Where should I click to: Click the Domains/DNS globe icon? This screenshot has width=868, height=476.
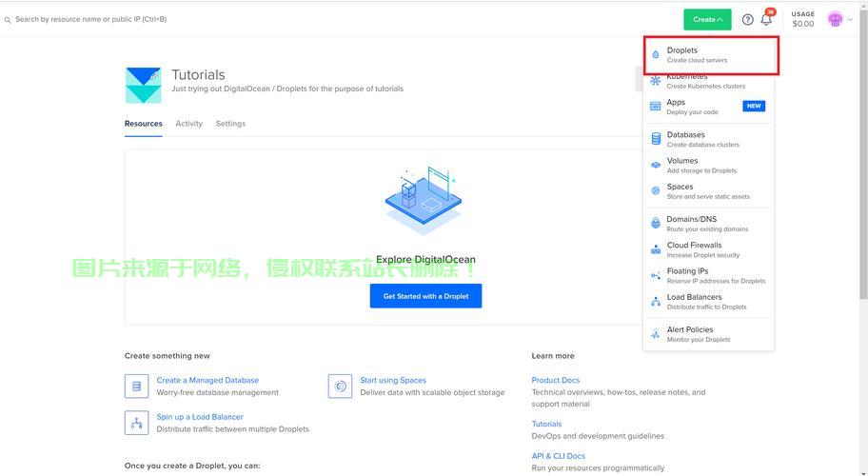pos(656,224)
